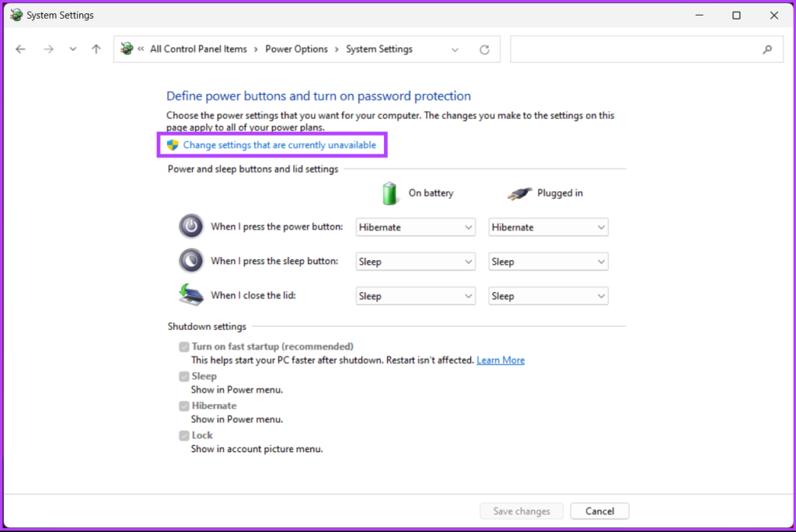Click the laptop lid closing icon
Image resolution: width=796 pixels, height=532 pixels.
click(190, 294)
